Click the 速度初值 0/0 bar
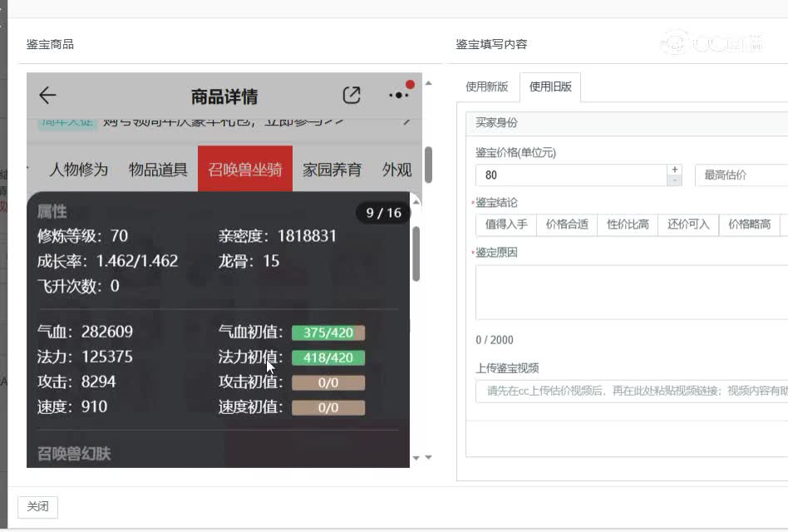Image resolution: width=788 pixels, height=532 pixels. [328, 407]
